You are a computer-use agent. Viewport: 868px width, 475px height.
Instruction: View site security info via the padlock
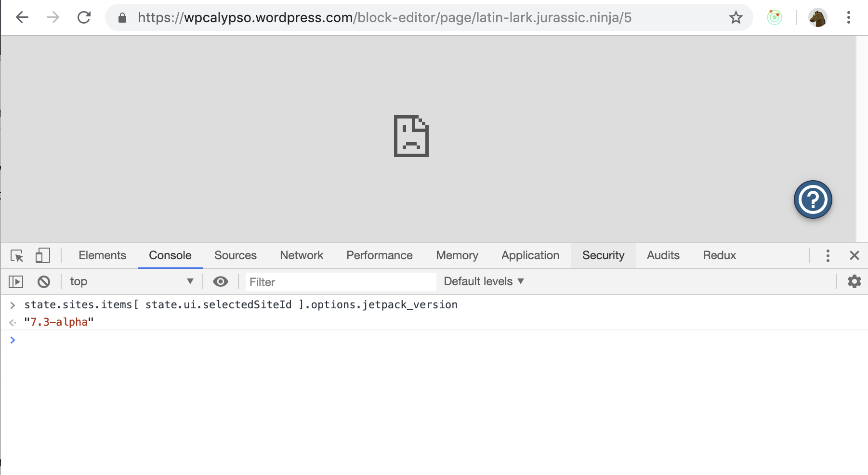(122, 17)
